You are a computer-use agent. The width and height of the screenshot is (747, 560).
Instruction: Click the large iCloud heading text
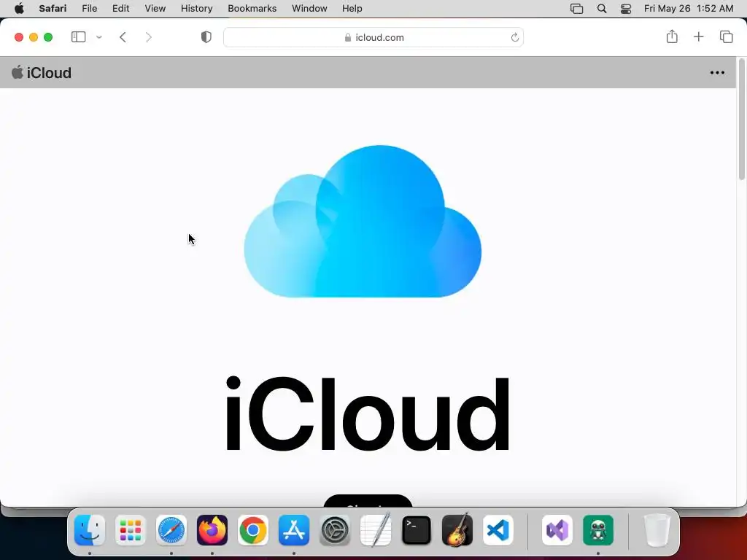367,413
